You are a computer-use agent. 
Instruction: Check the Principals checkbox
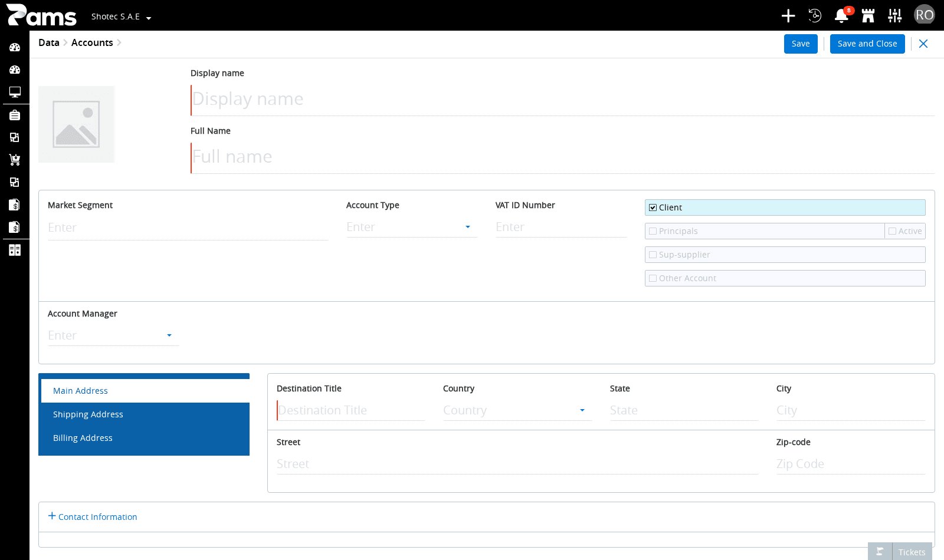click(653, 231)
